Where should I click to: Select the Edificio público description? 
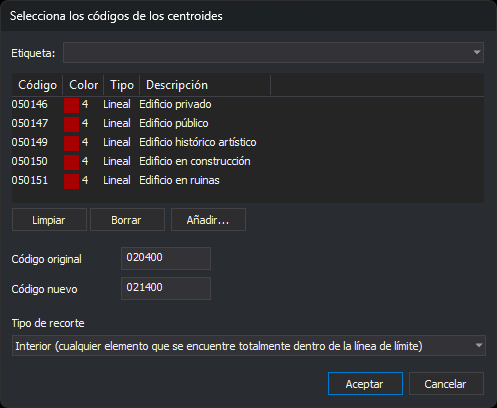tap(174, 123)
